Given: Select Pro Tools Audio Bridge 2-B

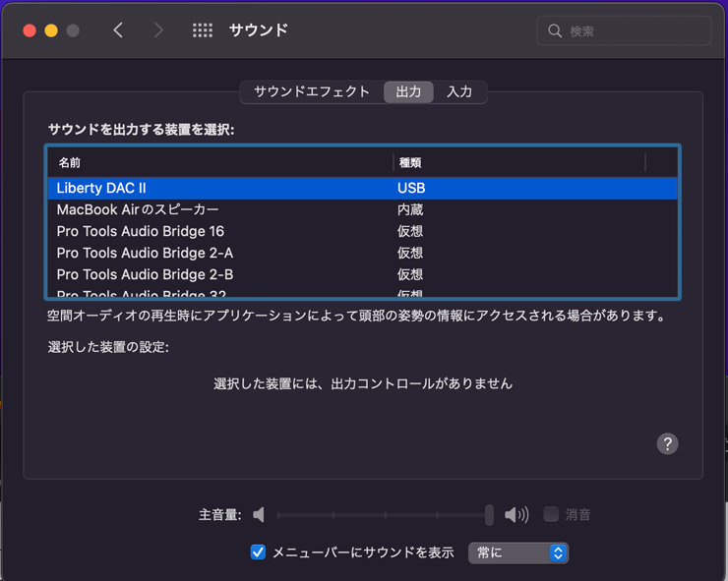Looking at the screenshot, I should [x=362, y=274].
